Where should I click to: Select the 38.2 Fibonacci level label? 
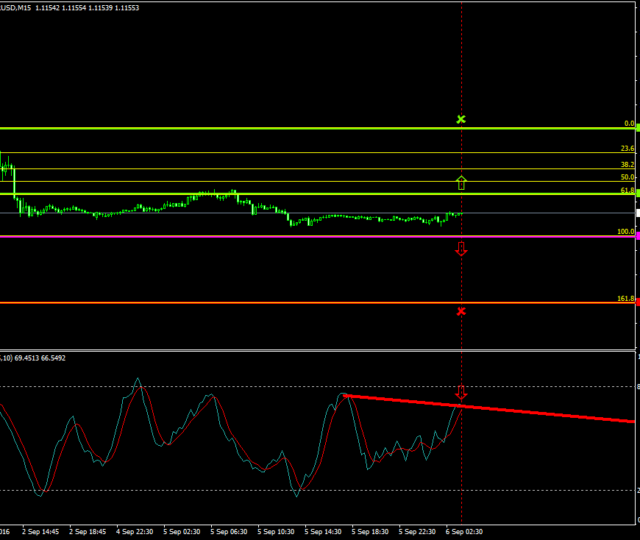(627, 164)
